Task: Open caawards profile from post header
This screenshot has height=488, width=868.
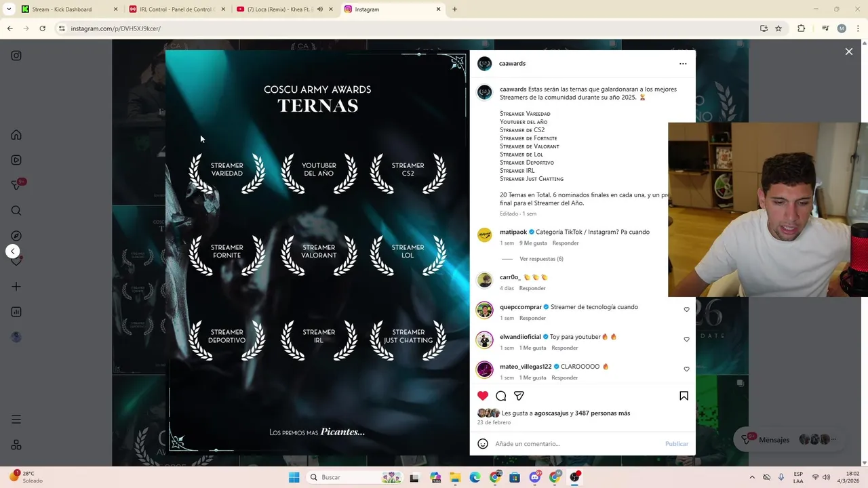Action: tap(512, 64)
